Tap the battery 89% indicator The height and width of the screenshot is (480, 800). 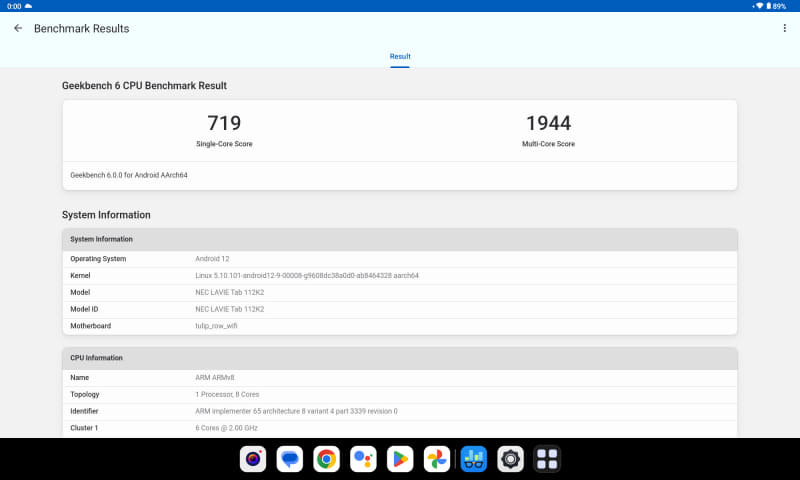click(777, 6)
